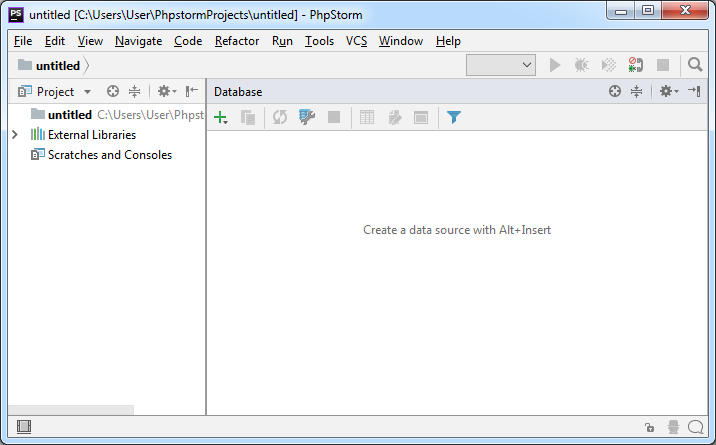Click the Run button in main toolbar
This screenshot has height=445, width=716.
click(x=555, y=65)
